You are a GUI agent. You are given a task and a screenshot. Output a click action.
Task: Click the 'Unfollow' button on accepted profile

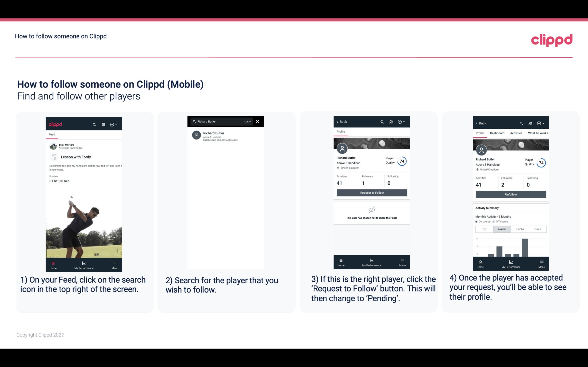tap(511, 194)
